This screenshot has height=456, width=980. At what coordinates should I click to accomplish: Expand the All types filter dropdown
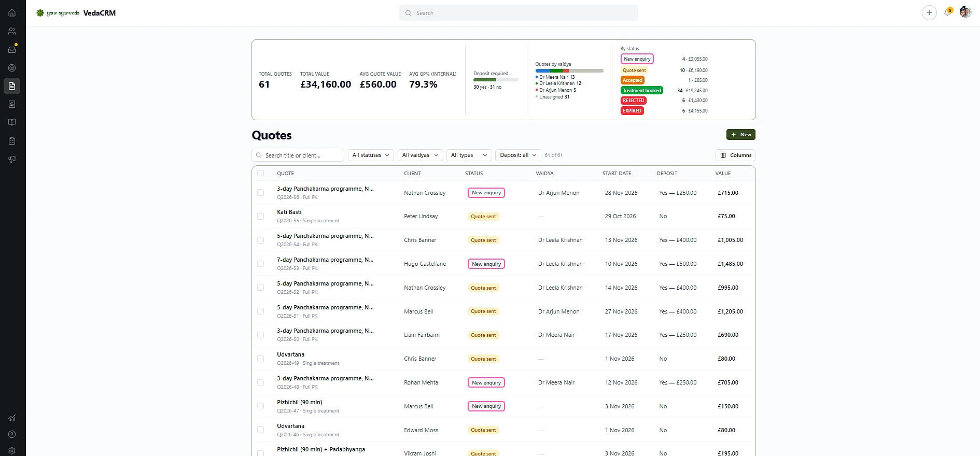point(469,155)
